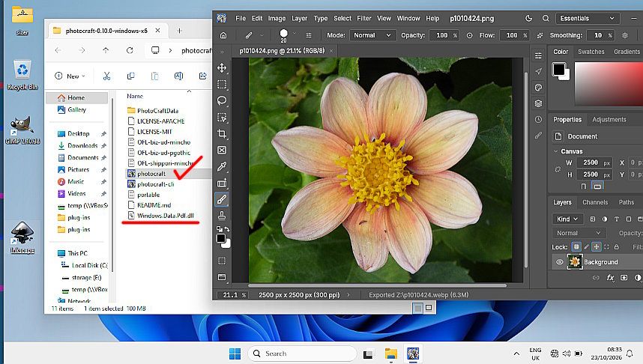
Task: Click the Windows Start button
Action: [x=235, y=354]
